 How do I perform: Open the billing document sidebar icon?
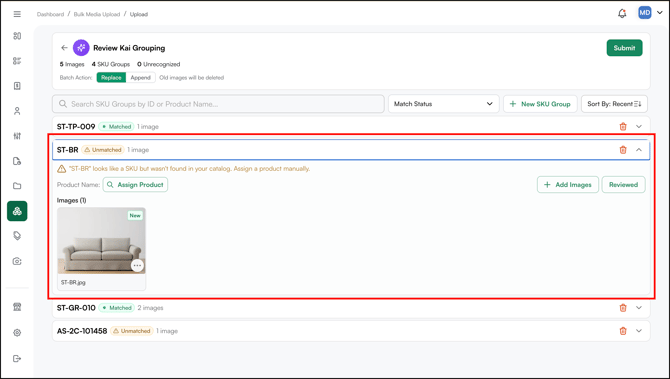pos(17,86)
